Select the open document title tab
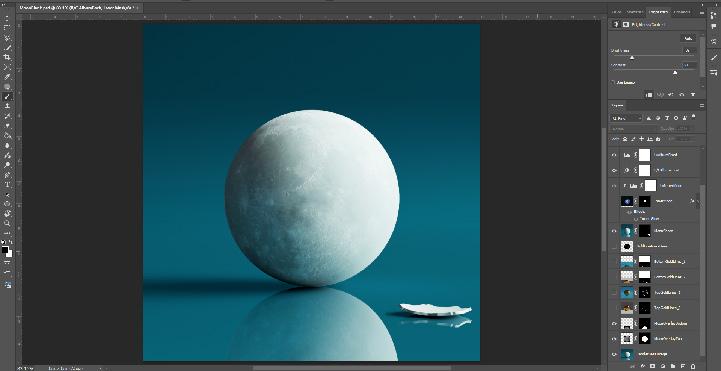The height and width of the screenshot is (371, 721). pos(78,8)
